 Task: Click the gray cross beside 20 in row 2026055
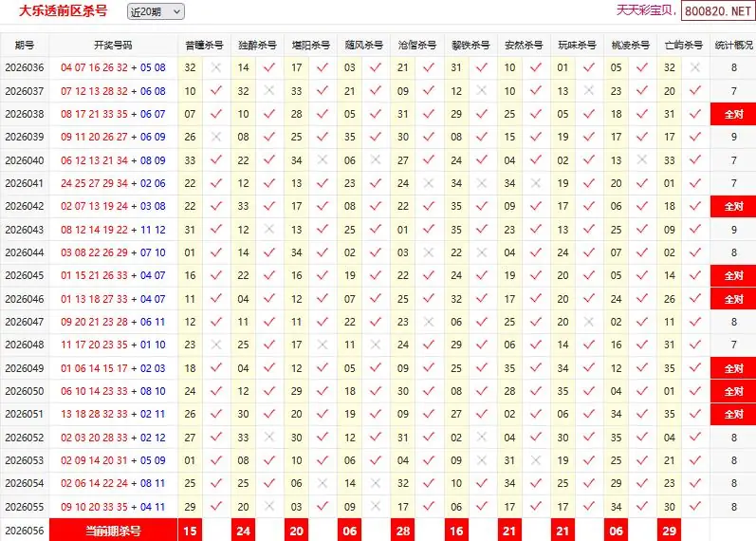pyautogui.click(x=269, y=506)
